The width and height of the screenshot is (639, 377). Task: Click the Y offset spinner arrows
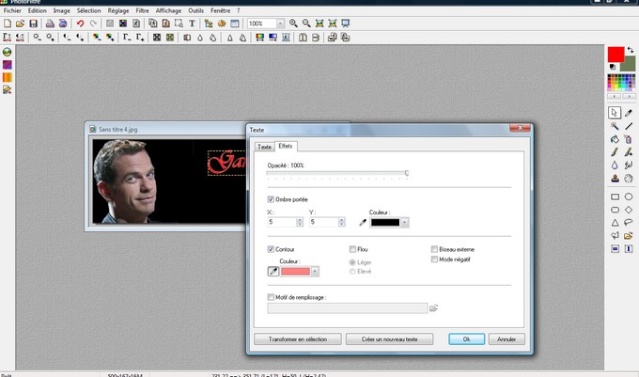click(x=342, y=222)
